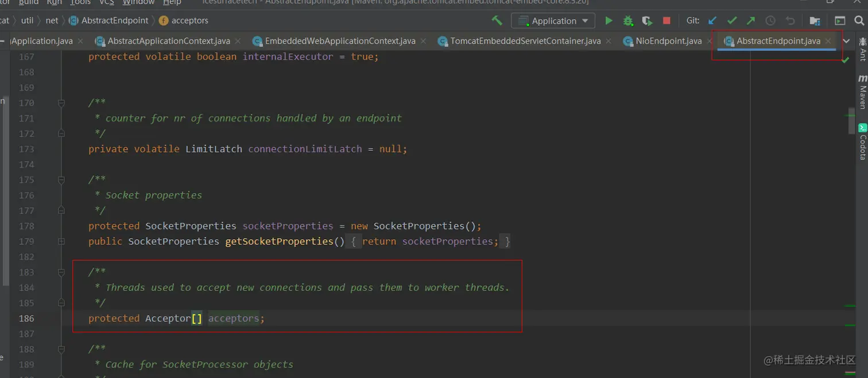Stop the running process red square
The image size is (868, 378).
666,21
